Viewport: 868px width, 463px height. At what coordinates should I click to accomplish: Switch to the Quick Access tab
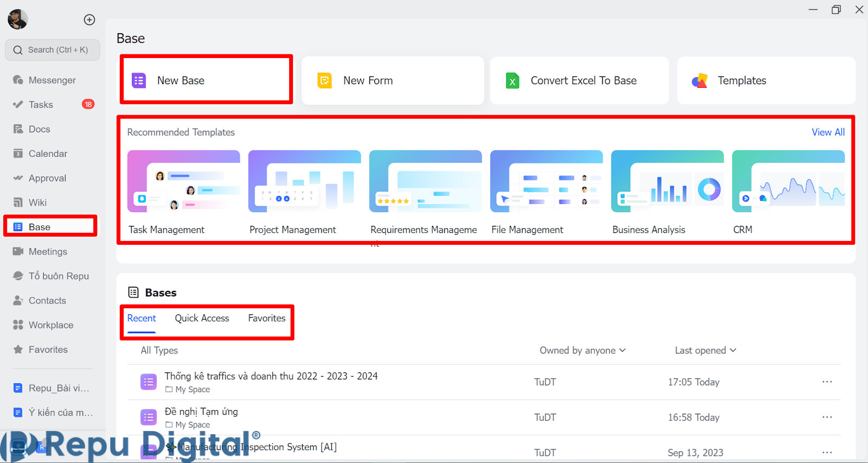coord(202,319)
